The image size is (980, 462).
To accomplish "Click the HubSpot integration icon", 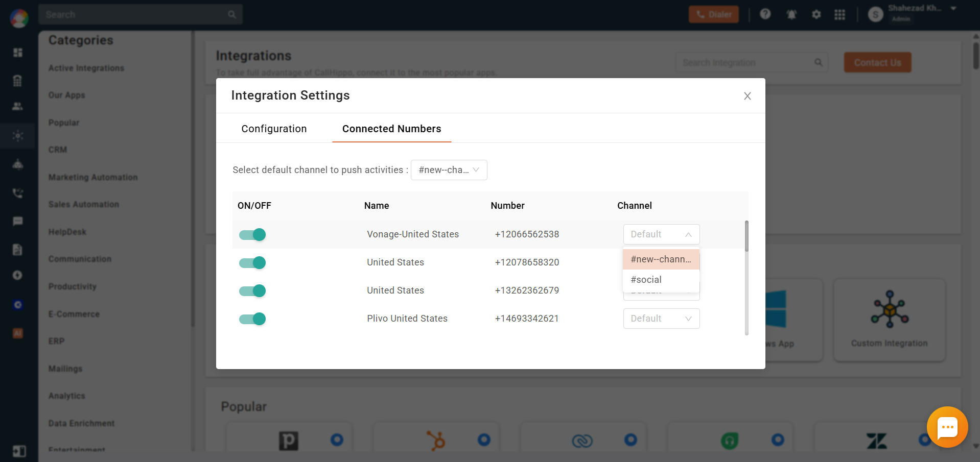I will coord(436,440).
